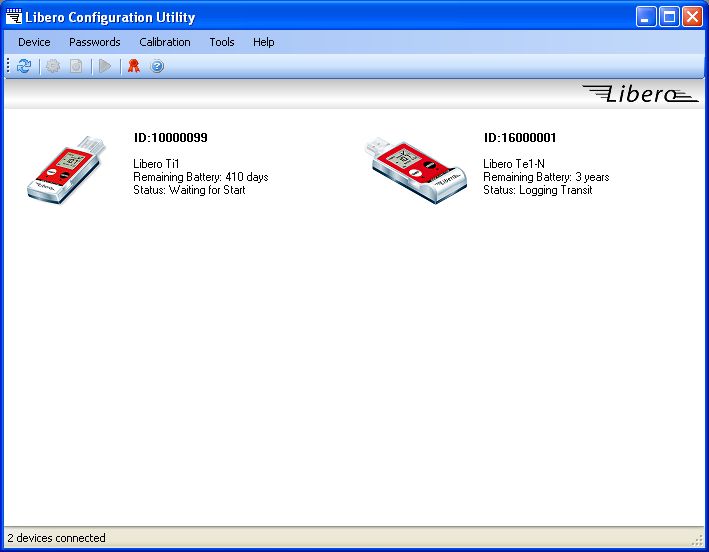Click the red ribbon certificate icon

[133, 66]
